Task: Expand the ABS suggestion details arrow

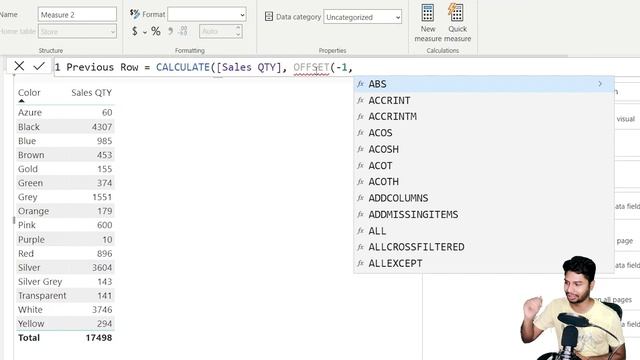Action: [x=600, y=84]
